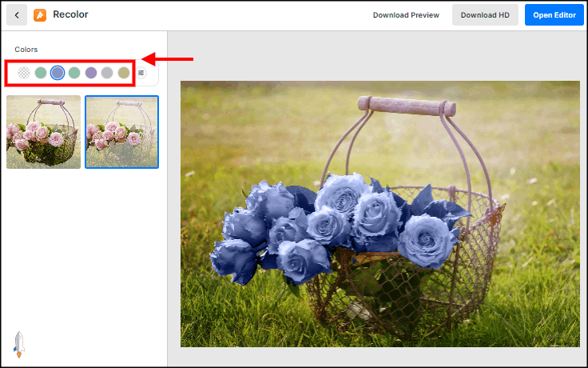
Task: Select the gray color swatch
Action: 107,73
